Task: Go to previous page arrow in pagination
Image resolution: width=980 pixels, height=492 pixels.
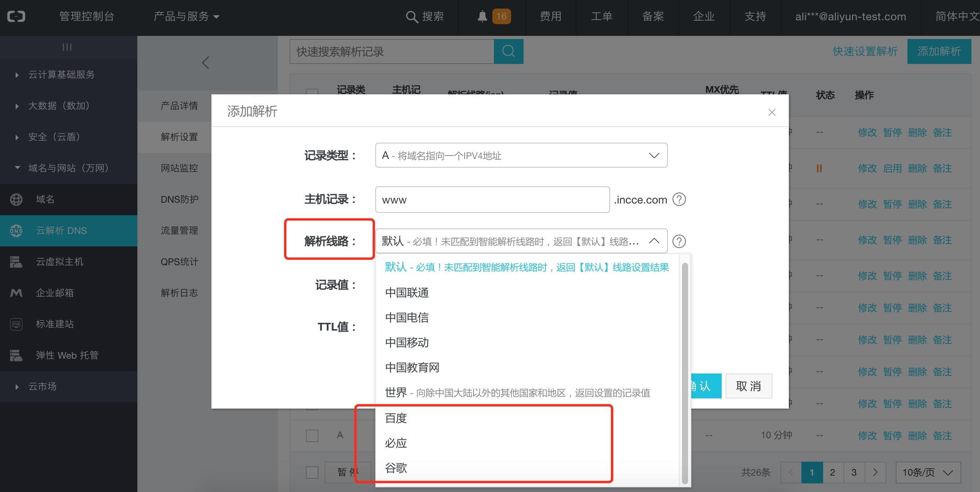Action: [x=791, y=473]
